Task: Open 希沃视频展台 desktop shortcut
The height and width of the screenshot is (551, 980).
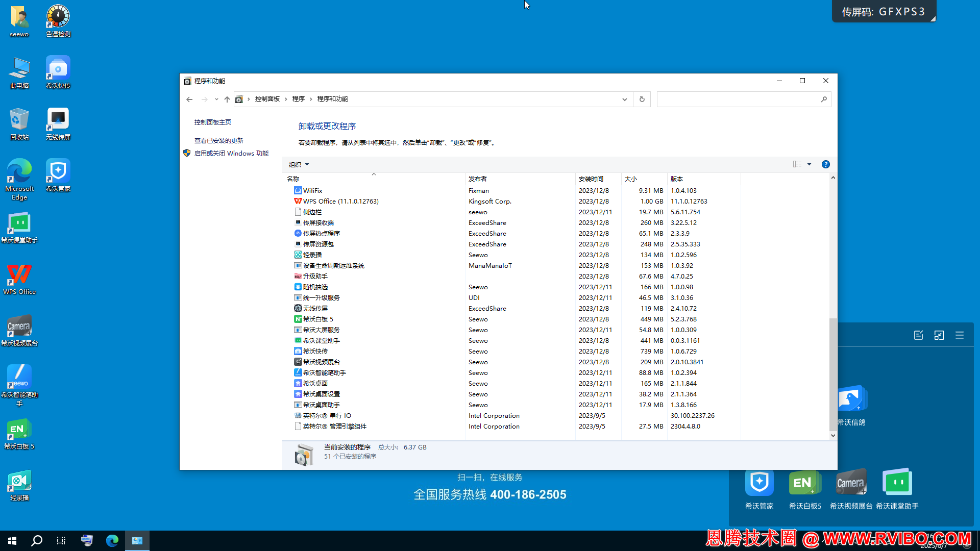Action: [x=19, y=331]
